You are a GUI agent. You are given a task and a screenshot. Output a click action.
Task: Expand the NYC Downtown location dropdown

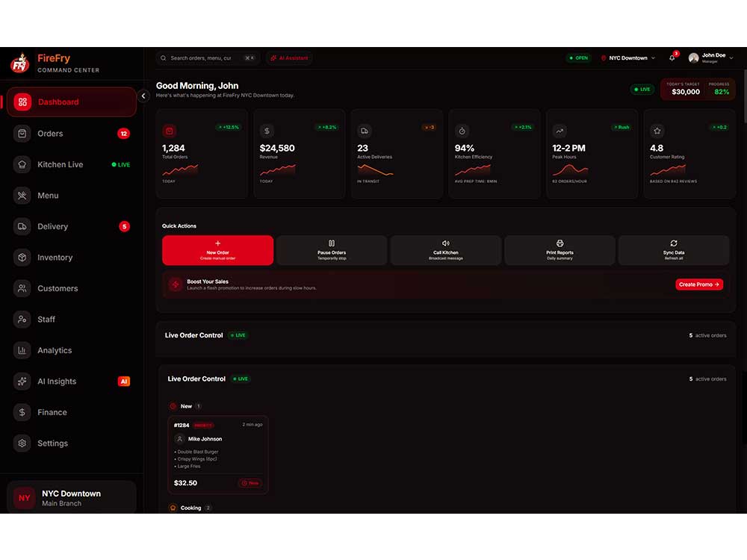pos(629,58)
